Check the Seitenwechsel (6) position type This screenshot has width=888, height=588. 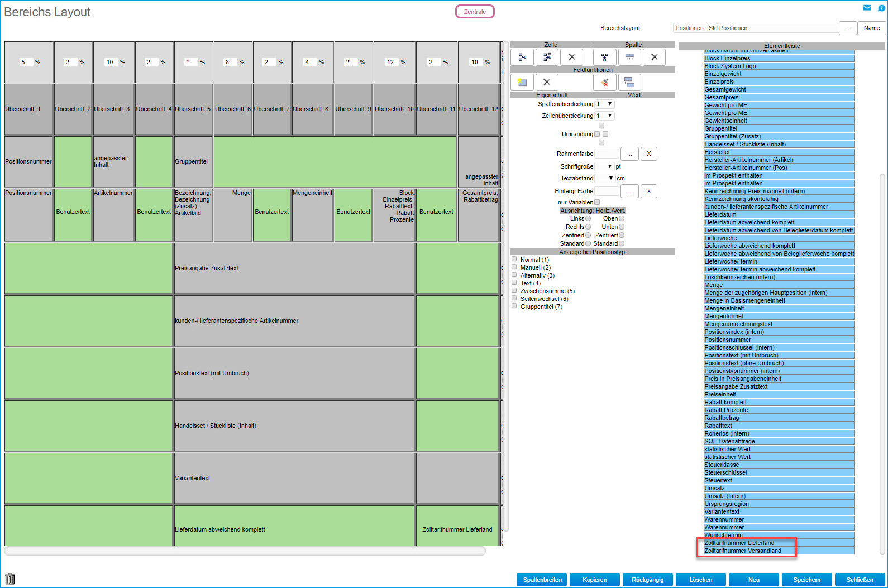(514, 298)
